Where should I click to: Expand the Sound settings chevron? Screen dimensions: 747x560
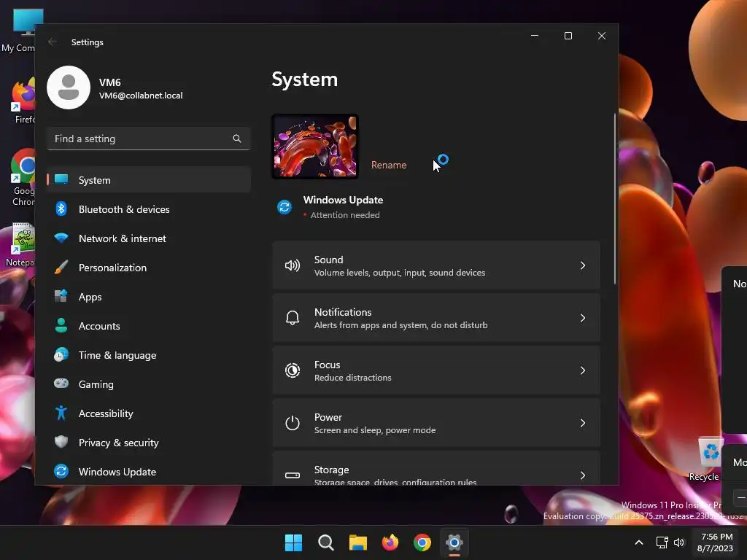[583, 265]
